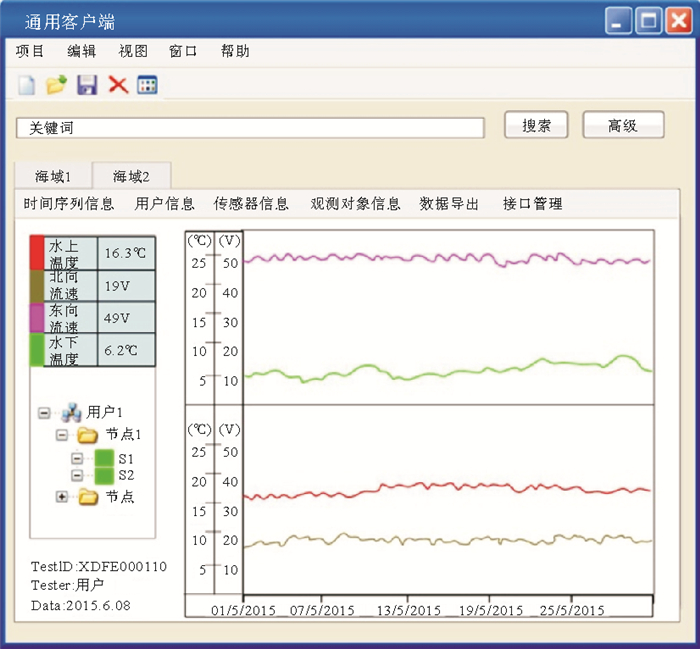Click the 高级 button
The width and height of the screenshot is (700, 649).
click(x=623, y=125)
